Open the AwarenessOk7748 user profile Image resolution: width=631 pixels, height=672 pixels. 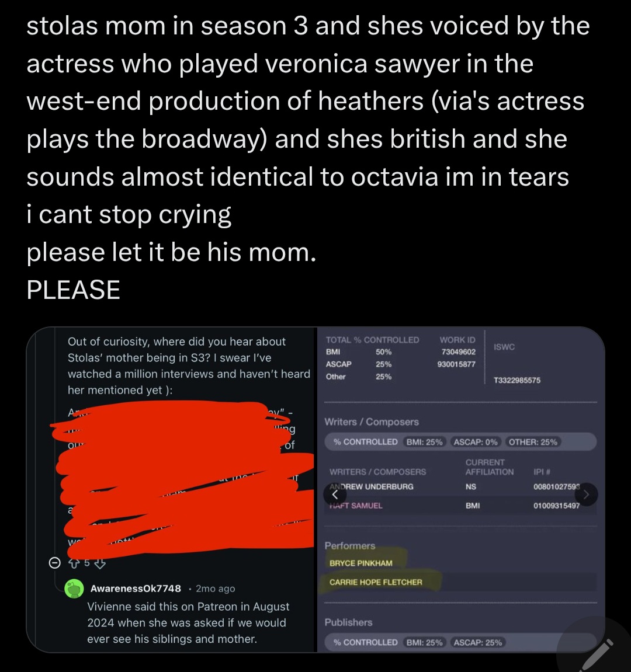coord(136,589)
